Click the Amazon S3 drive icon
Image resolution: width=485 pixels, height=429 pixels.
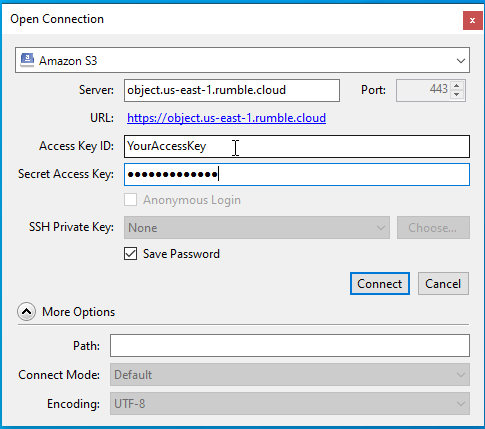(x=27, y=60)
